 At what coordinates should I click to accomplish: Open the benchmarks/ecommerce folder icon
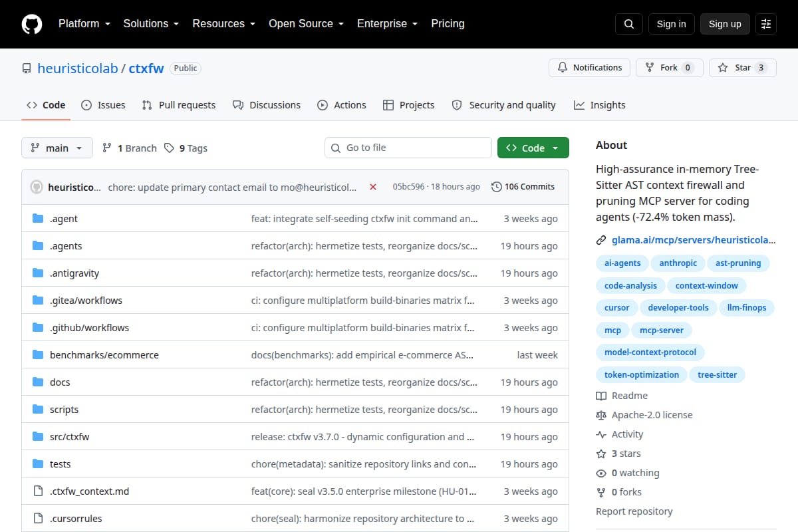(38, 355)
